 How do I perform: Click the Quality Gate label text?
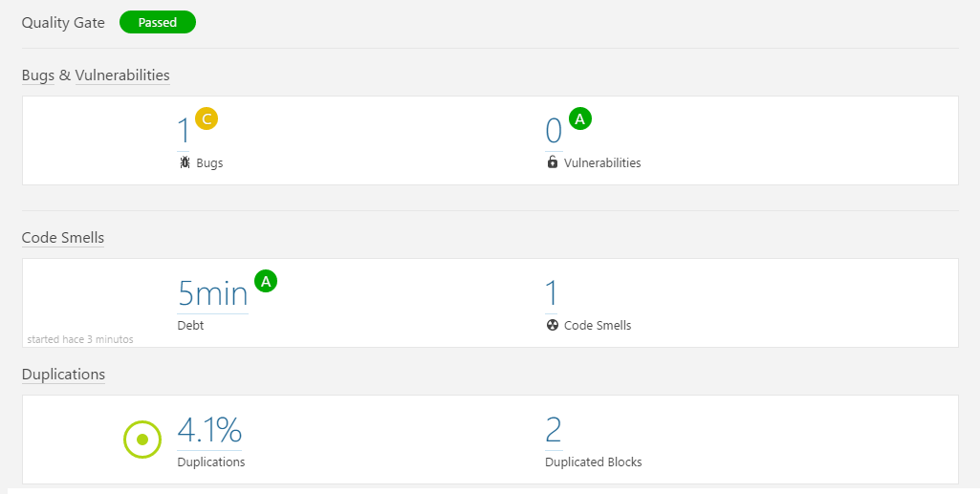coord(63,23)
